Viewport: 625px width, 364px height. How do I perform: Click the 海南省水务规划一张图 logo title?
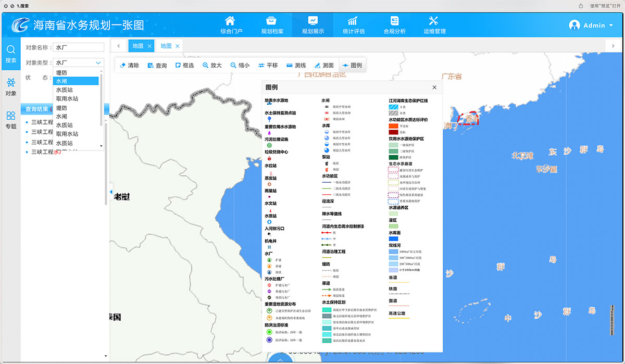78,25
